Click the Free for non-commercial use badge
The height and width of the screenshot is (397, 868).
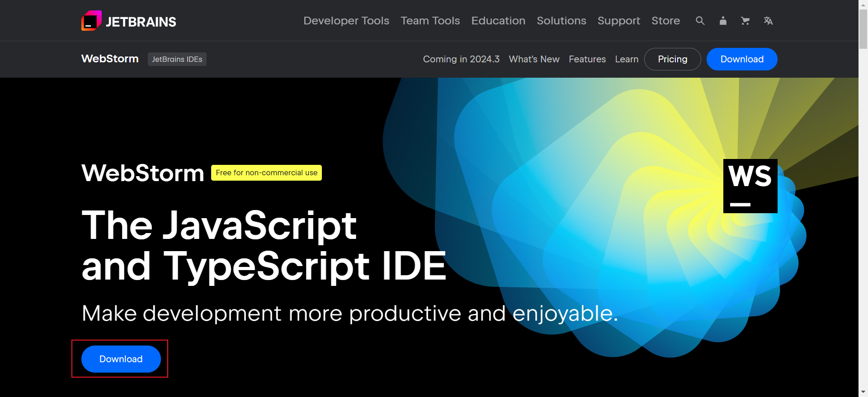click(267, 173)
